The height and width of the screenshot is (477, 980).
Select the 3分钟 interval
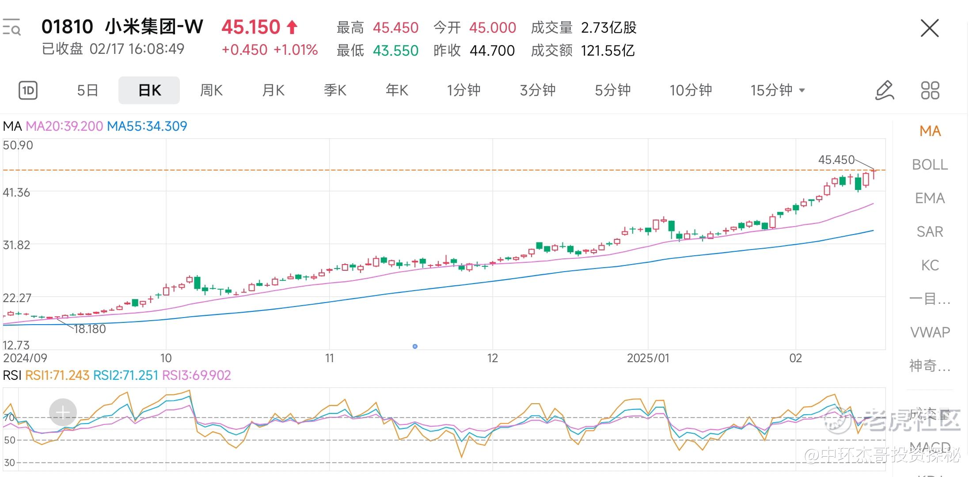(x=538, y=91)
